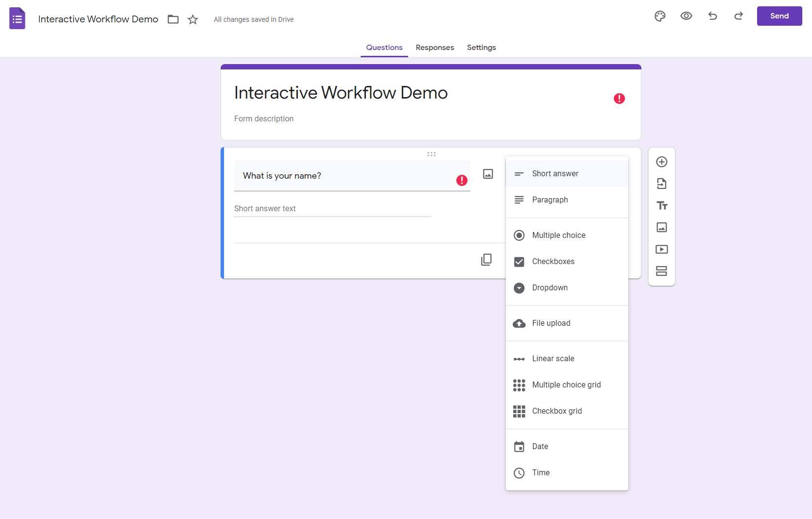
Task: Preview the form with eye icon
Action: 686,16
